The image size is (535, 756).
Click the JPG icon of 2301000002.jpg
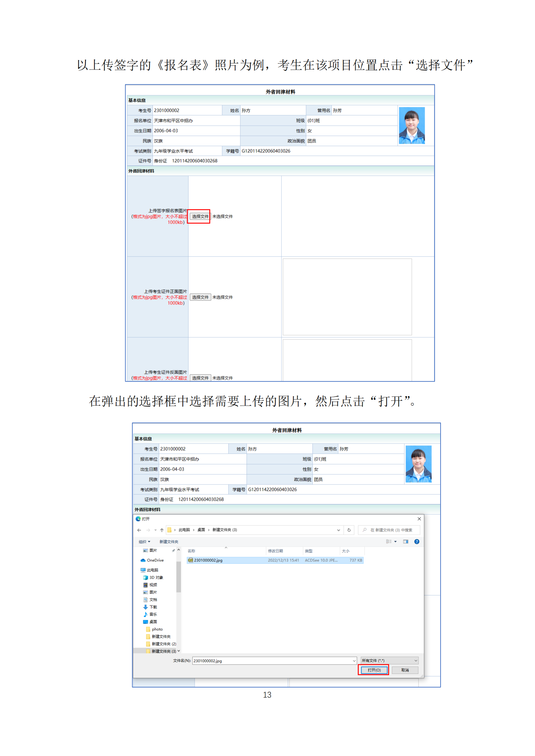[x=190, y=560]
